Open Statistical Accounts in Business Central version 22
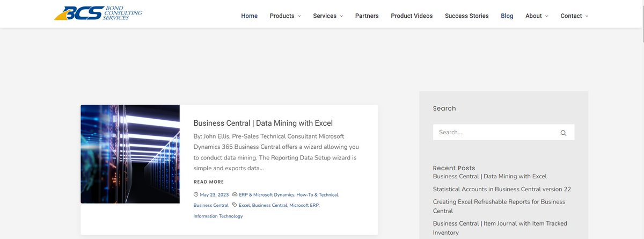644x239 pixels. point(502,189)
